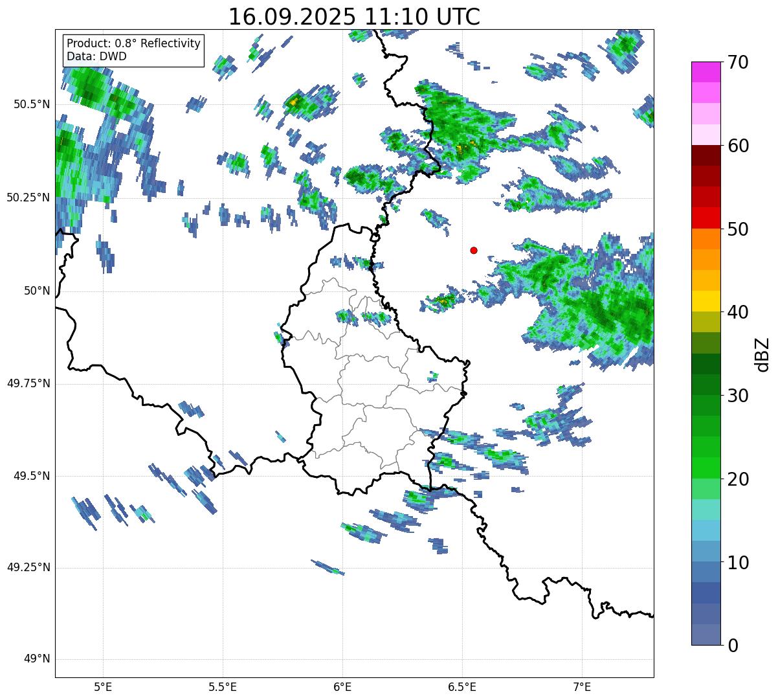Click the '49°N' latitude label
Screen dimensions: 778x700
37,659
